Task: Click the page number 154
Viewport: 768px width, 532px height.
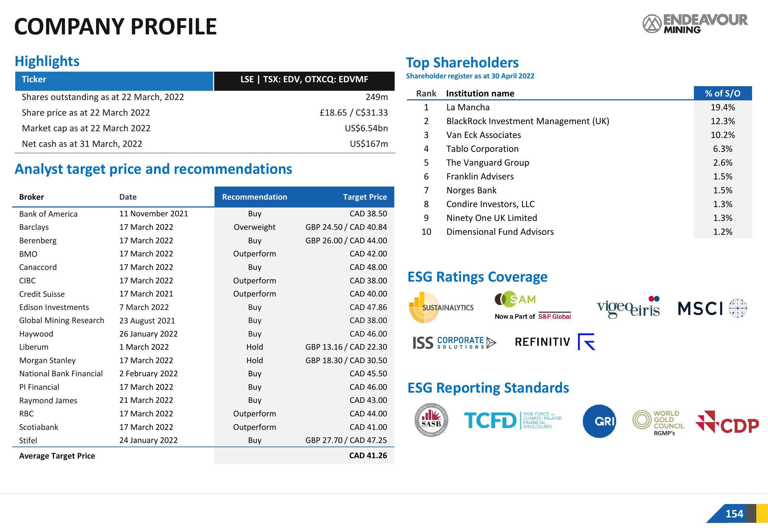Action: point(734,514)
